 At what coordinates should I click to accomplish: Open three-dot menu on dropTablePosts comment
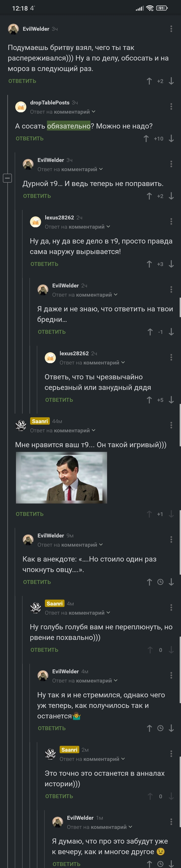[171, 106]
